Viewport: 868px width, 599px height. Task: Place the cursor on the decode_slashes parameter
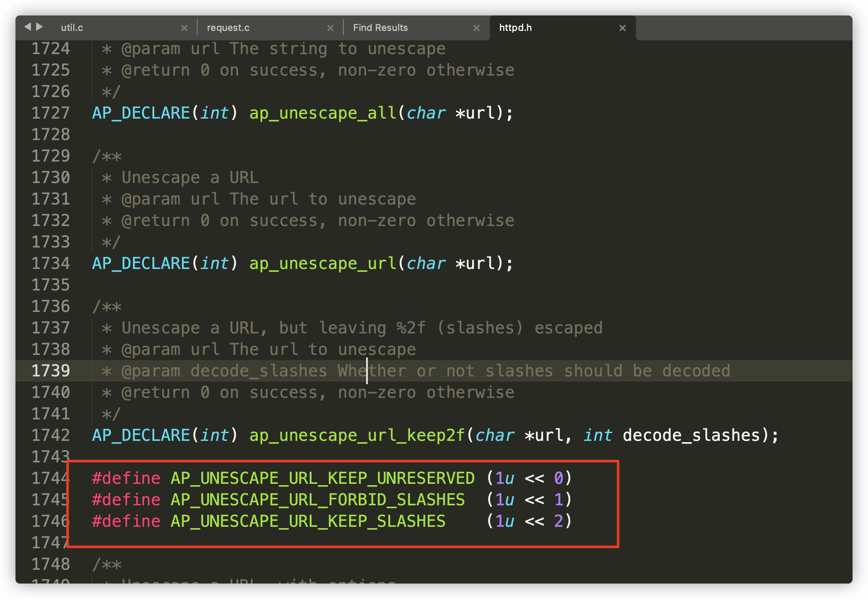[x=691, y=435]
